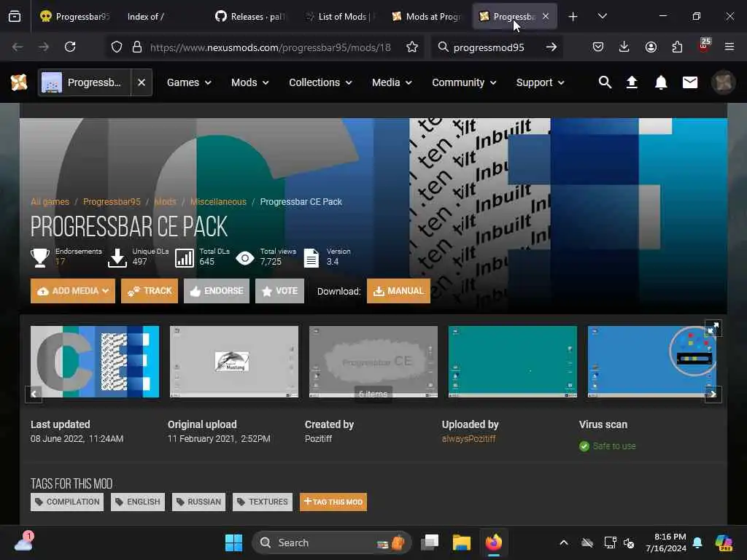
Task: Select the Russian tag
Action: click(198, 502)
